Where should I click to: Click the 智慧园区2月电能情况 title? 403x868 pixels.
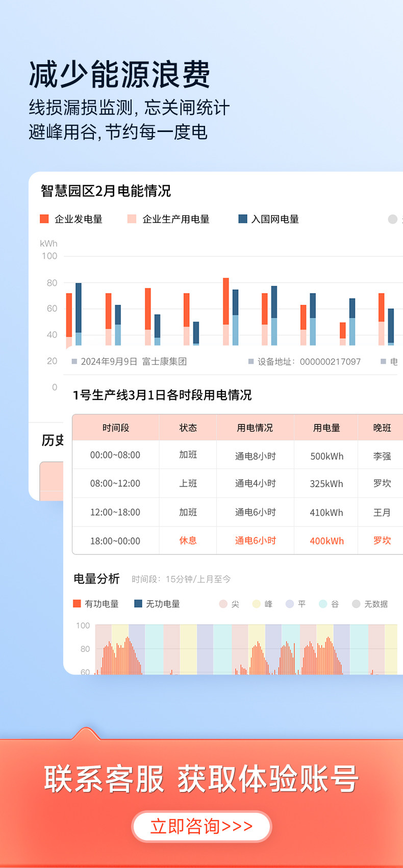106,191
